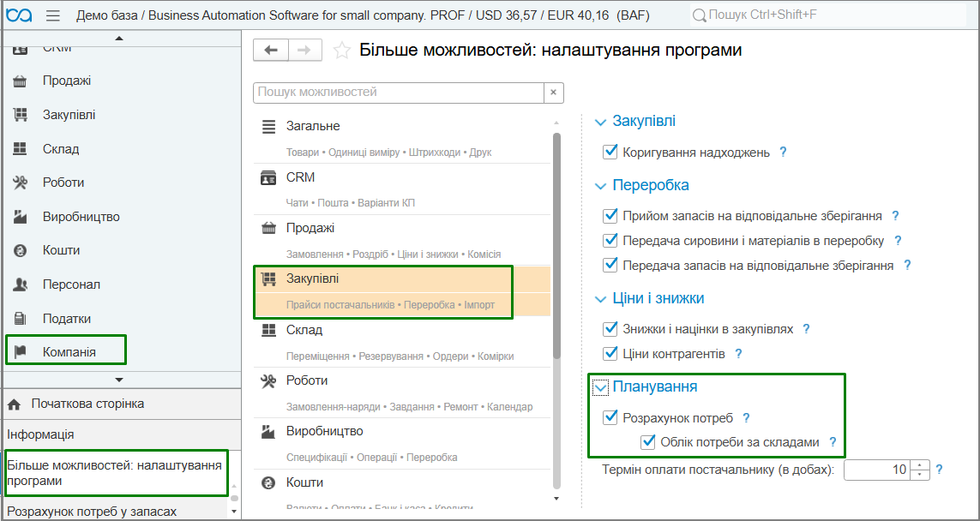Click the Кошти coin icon in sidebar
Screen dimensions: 980x521
point(20,250)
